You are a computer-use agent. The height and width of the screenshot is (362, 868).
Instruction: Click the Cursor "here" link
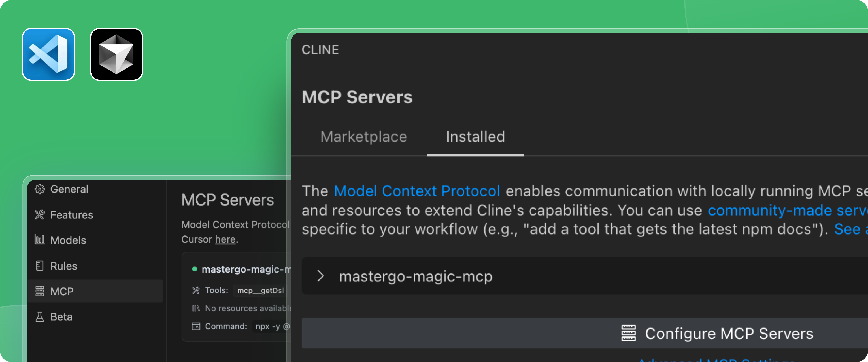click(x=225, y=239)
